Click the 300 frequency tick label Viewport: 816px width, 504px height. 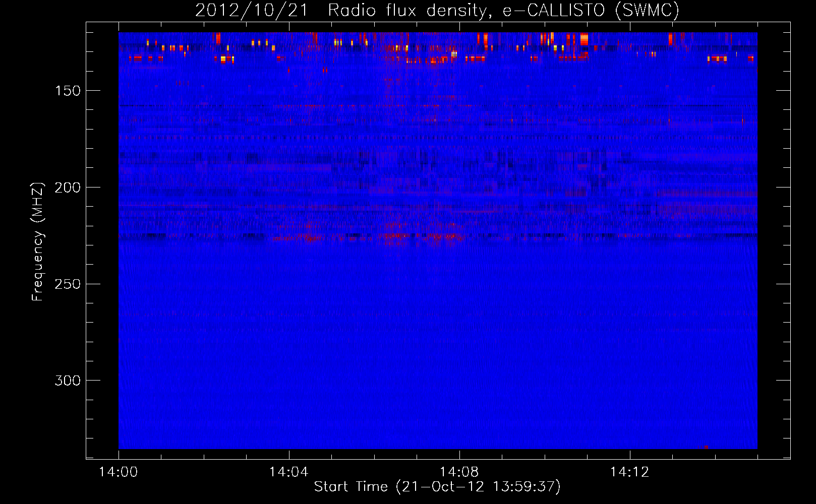click(68, 381)
